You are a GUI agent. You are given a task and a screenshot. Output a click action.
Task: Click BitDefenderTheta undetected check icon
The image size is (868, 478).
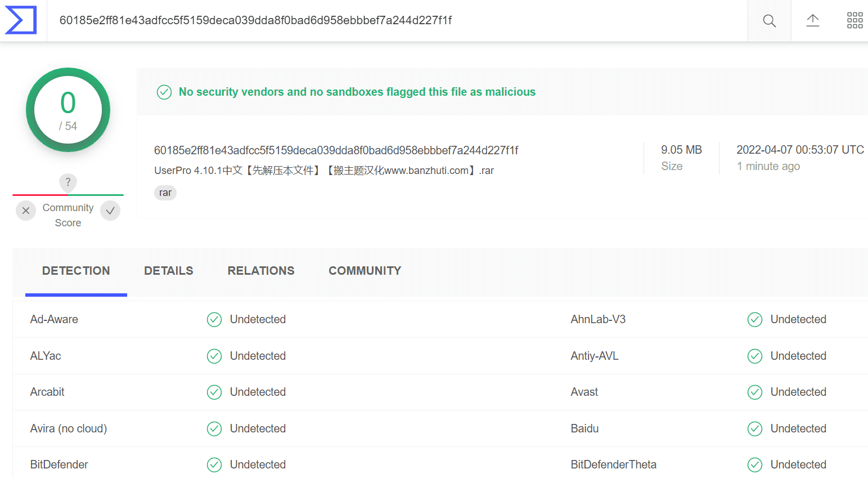click(x=755, y=465)
